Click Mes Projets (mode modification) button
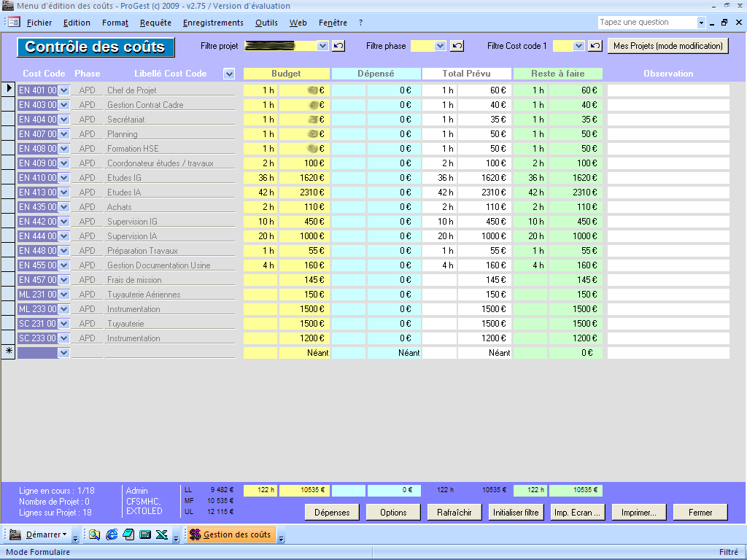 click(x=668, y=46)
